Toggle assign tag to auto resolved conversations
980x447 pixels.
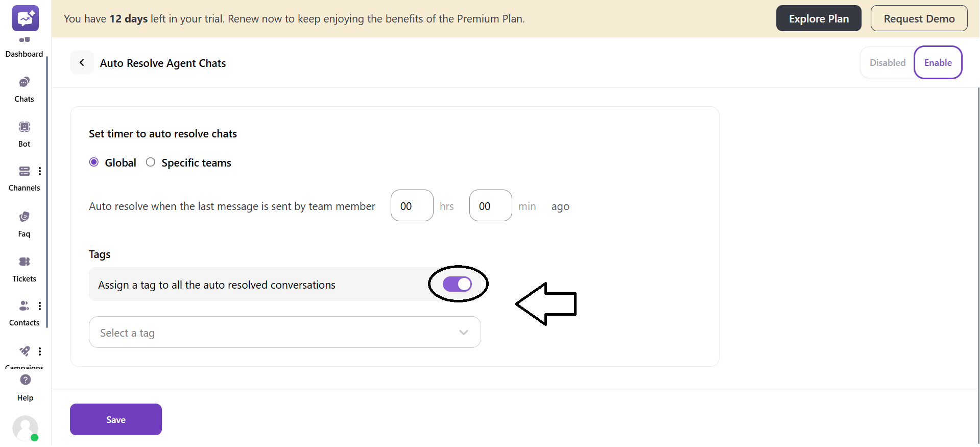(457, 284)
